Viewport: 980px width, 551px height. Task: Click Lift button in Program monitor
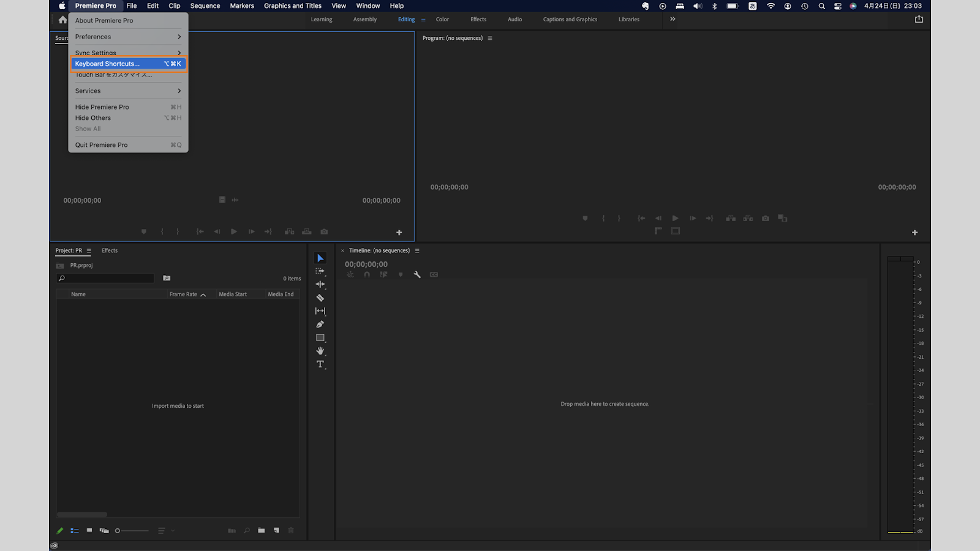731,219
